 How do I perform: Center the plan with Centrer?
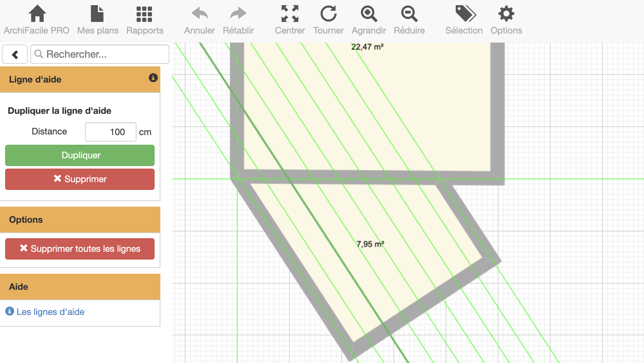(289, 14)
